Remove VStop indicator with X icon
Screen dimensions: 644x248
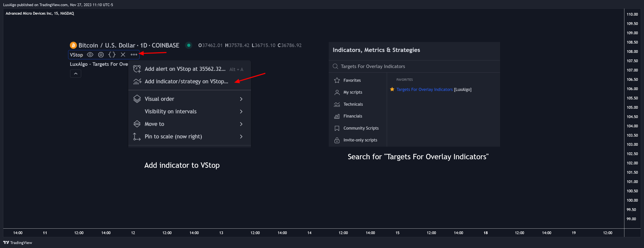pyautogui.click(x=123, y=55)
